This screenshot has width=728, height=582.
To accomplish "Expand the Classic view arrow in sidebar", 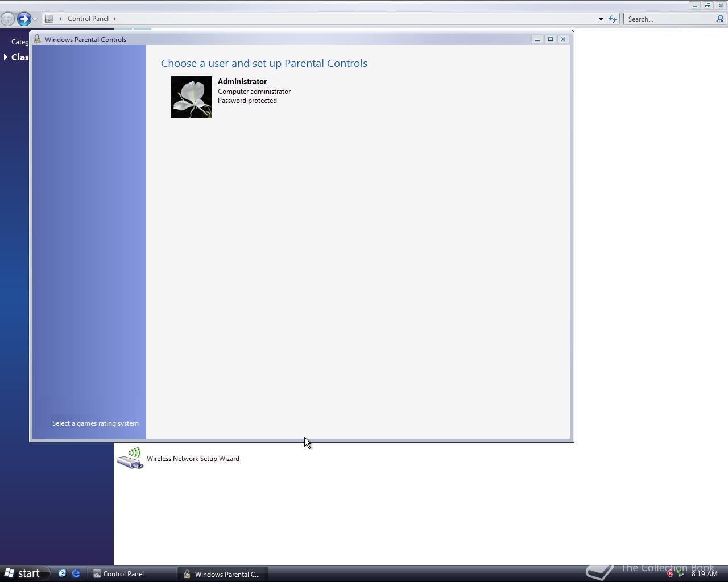I will (6, 57).
